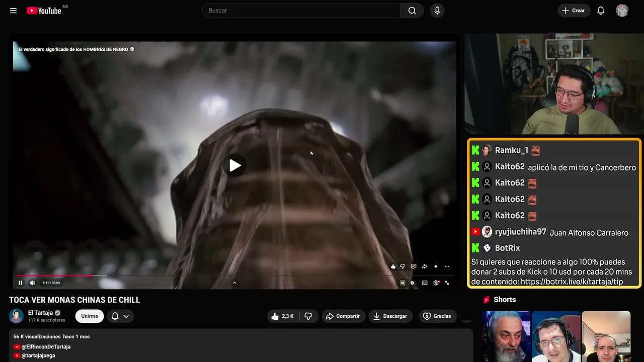The width and height of the screenshot is (644, 362).
Task: Click the Unirme button
Action: click(90, 316)
